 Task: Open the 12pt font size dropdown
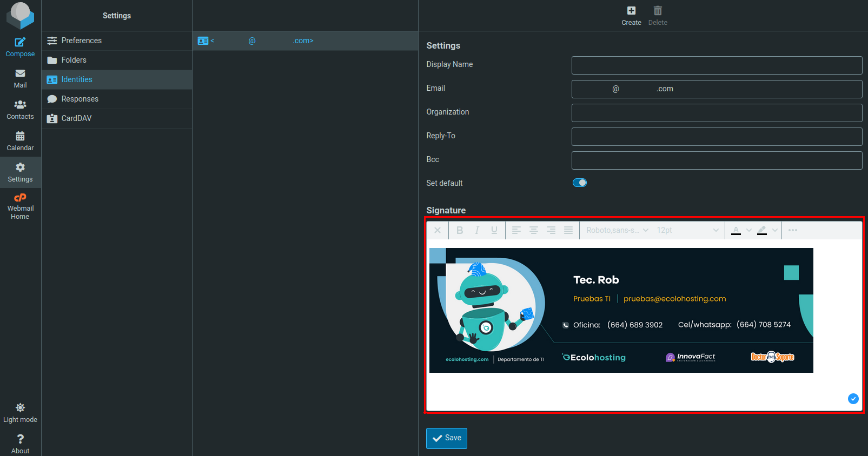pos(687,230)
